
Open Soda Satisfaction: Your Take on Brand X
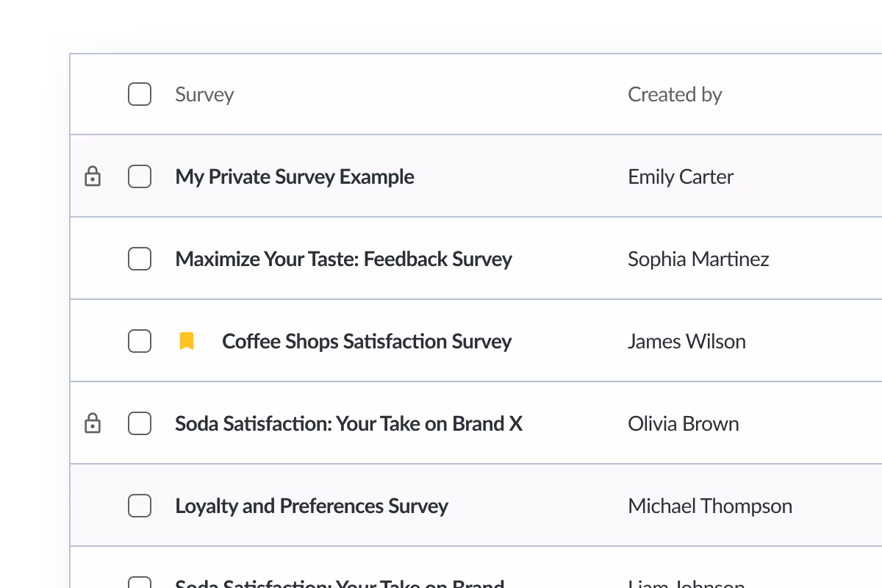point(348,423)
